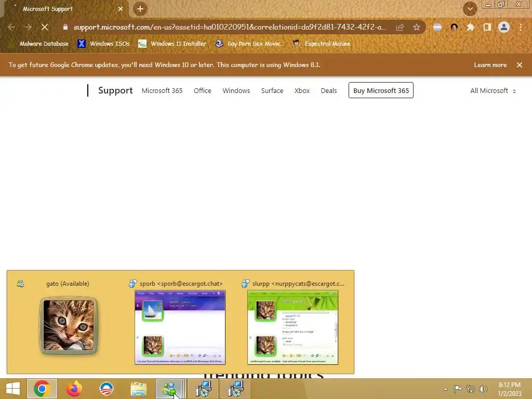Open the second installer taskbar icon
Image resolution: width=532 pixels, height=399 pixels.
point(235,389)
